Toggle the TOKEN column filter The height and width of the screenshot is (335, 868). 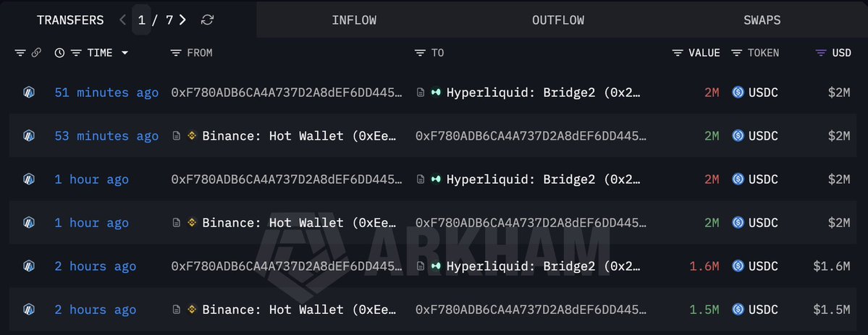tap(736, 53)
